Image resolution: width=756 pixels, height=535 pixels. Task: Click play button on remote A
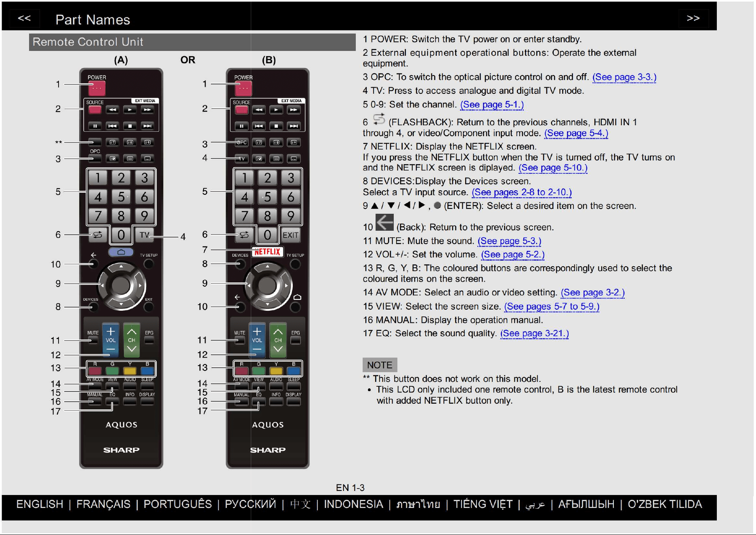pos(130,110)
